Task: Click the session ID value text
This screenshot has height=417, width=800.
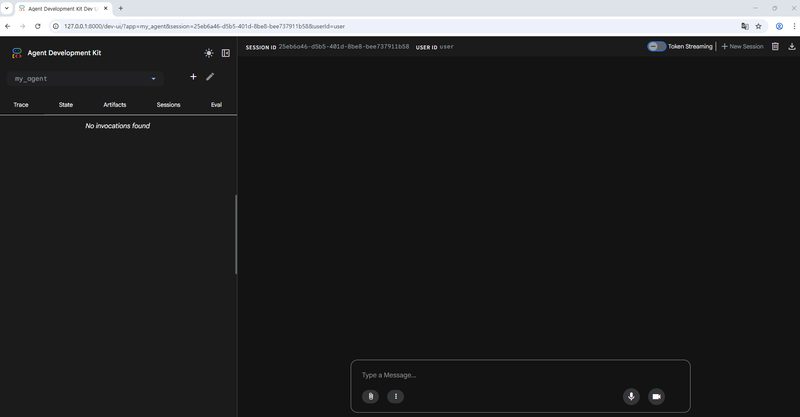Action: pos(344,46)
